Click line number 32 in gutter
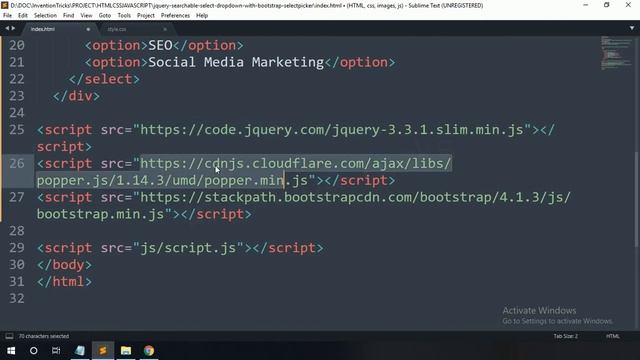Viewport: 640px width, 360px height. [17, 298]
